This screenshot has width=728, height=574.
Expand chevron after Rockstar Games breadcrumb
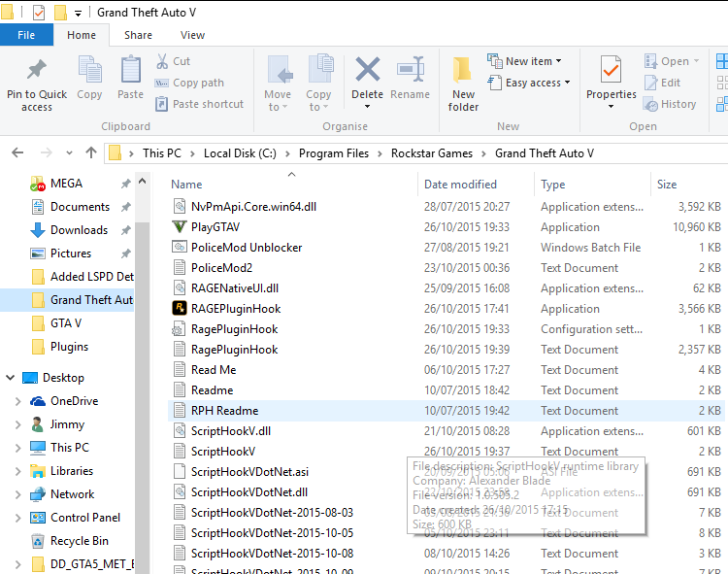pyautogui.click(x=483, y=153)
